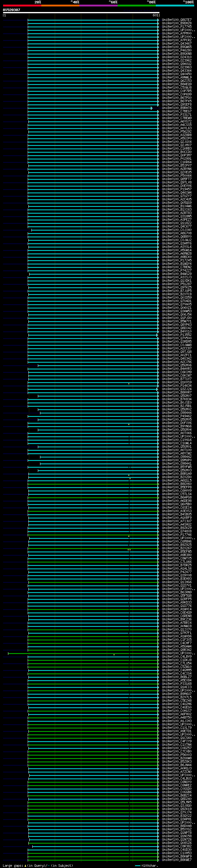
Task: Select the UniRef100_B4AVR3 label
Action: [177, 369]
